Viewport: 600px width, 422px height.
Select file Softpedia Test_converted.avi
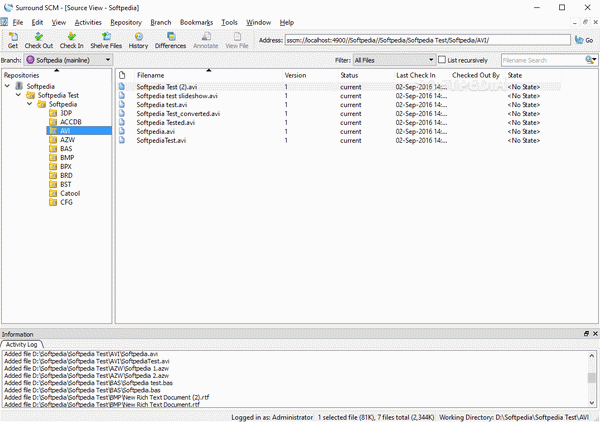click(178, 113)
